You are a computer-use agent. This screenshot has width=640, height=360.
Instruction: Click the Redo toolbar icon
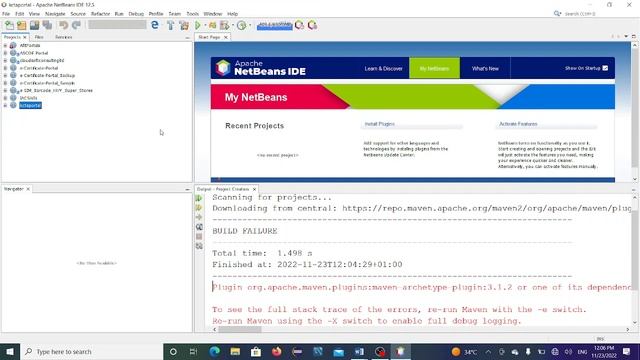(76, 25)
